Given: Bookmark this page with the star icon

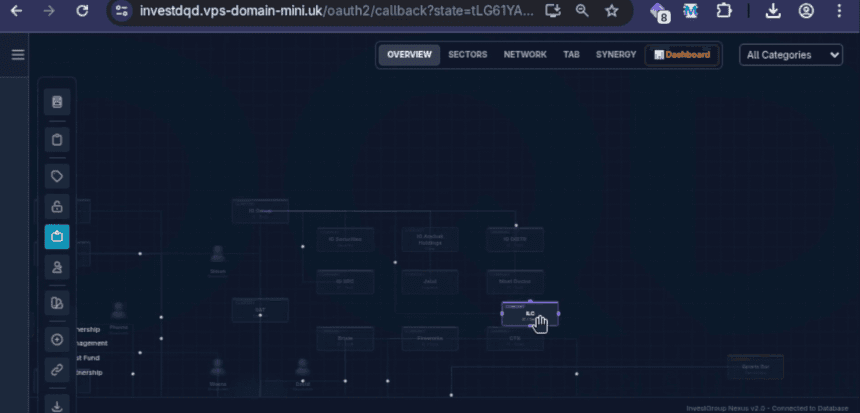Looking at the screenshot, I should tap(611, 11).
